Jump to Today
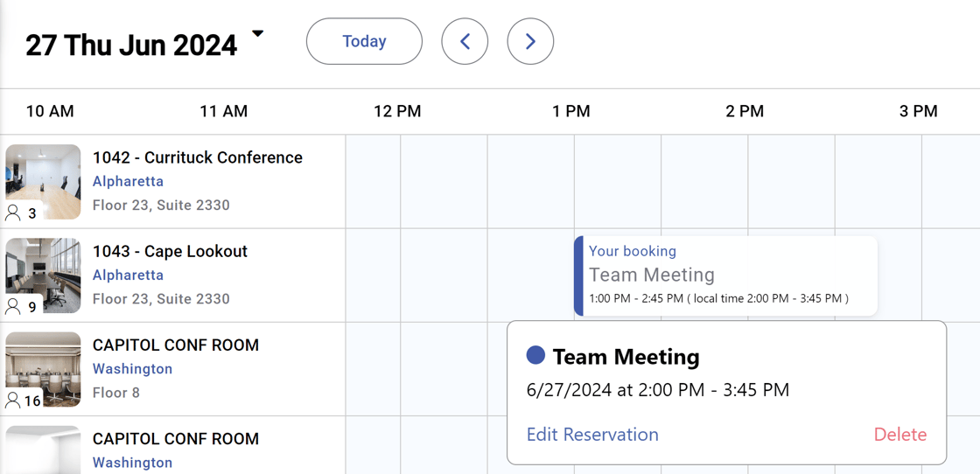 point(364,41)
